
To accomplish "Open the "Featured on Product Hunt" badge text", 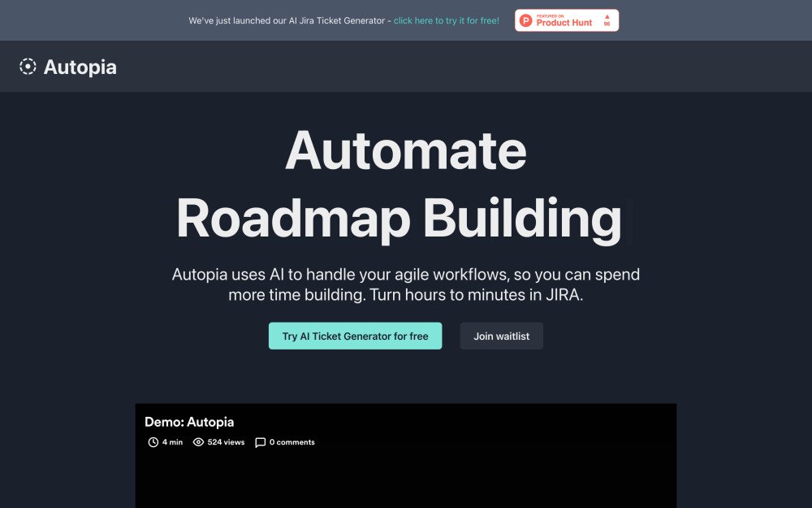I will (564, 20).
